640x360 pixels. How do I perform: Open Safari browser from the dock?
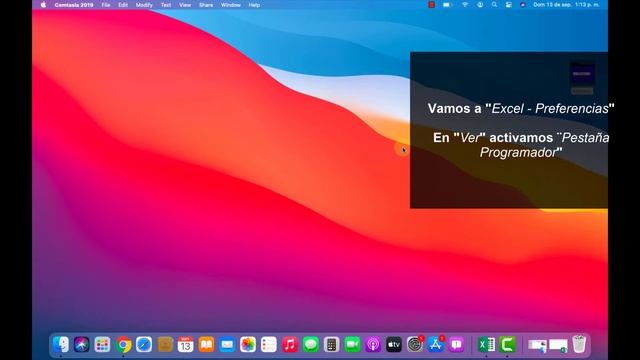[144, 345]
